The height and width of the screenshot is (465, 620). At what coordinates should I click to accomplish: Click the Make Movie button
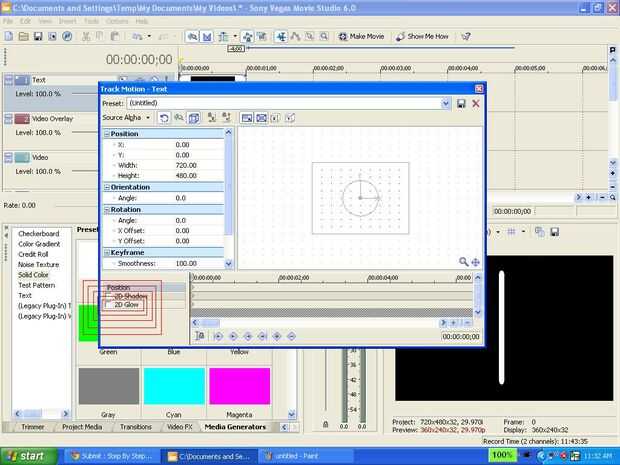click(361, 36)
